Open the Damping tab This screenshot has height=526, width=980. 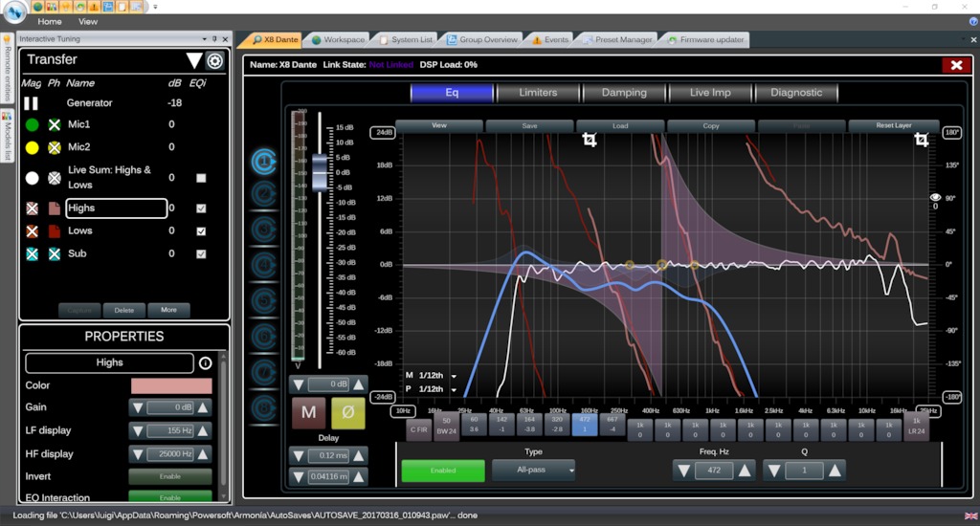point(624,93)
